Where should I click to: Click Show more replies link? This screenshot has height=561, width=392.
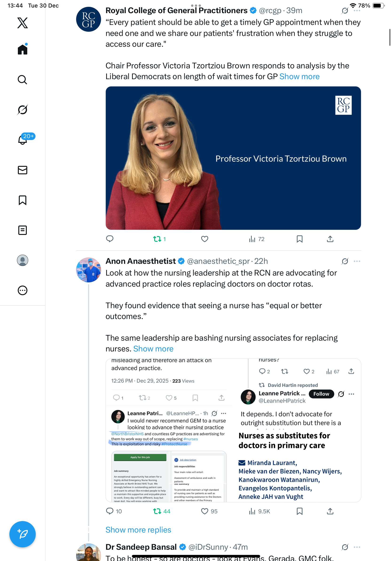tap(138, 530)
